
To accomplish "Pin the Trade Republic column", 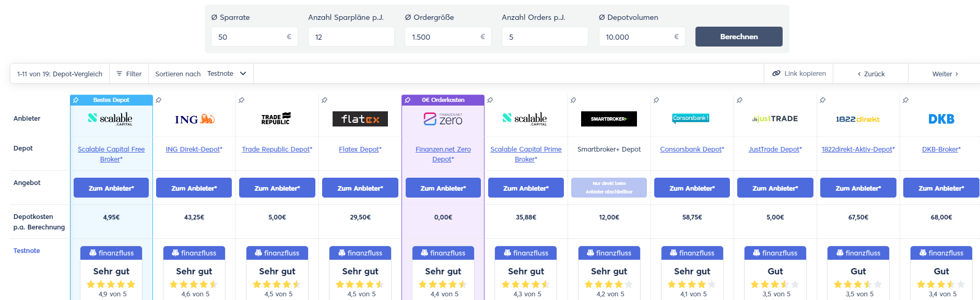I will [x=241, y=100].
